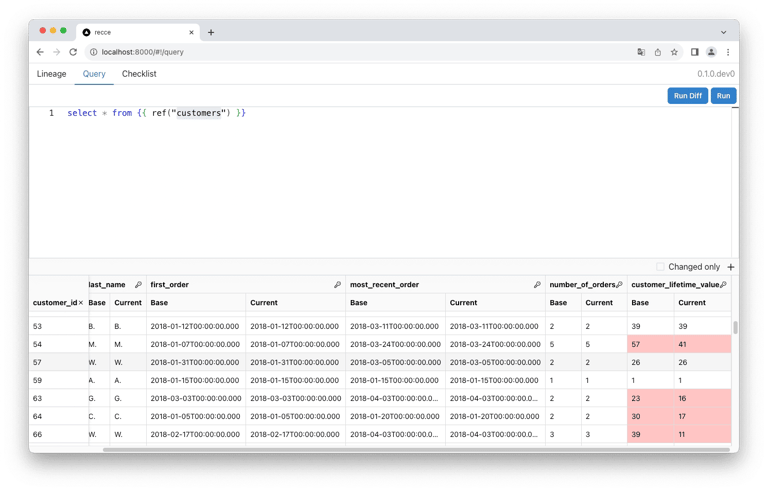Click the plus icon beside Changed only
Image resolution: width=768 pixels, height=491 pixels.
(x=731, y=267)
